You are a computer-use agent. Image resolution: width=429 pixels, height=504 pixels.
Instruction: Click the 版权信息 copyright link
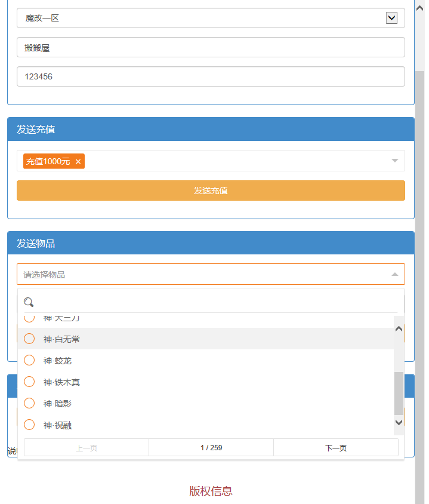click(211, 491)
